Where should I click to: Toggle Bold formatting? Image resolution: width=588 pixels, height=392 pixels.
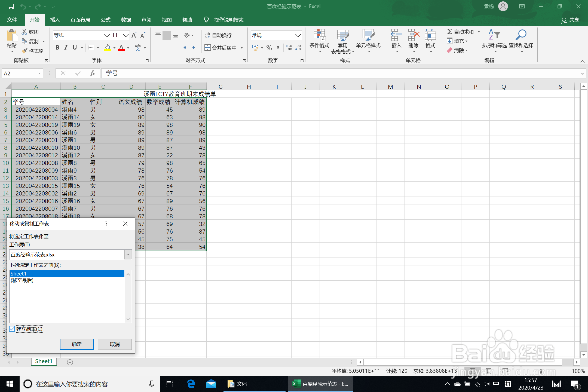coord(57,48)
